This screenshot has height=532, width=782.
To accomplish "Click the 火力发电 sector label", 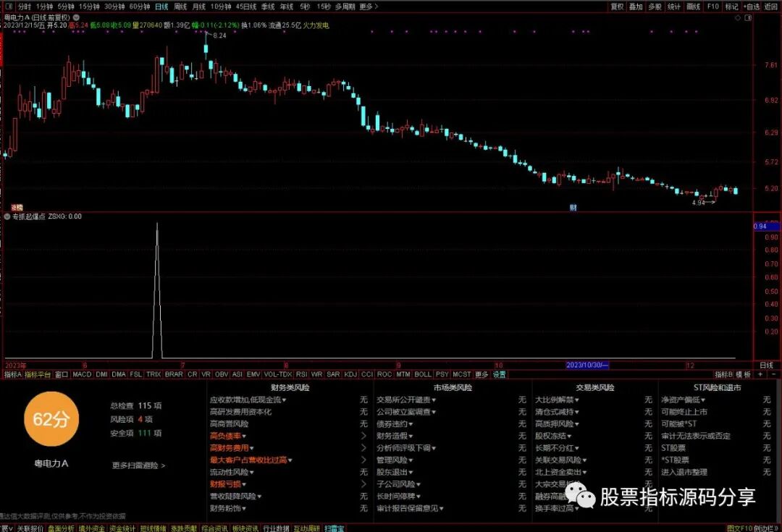I will coord(316,25).
